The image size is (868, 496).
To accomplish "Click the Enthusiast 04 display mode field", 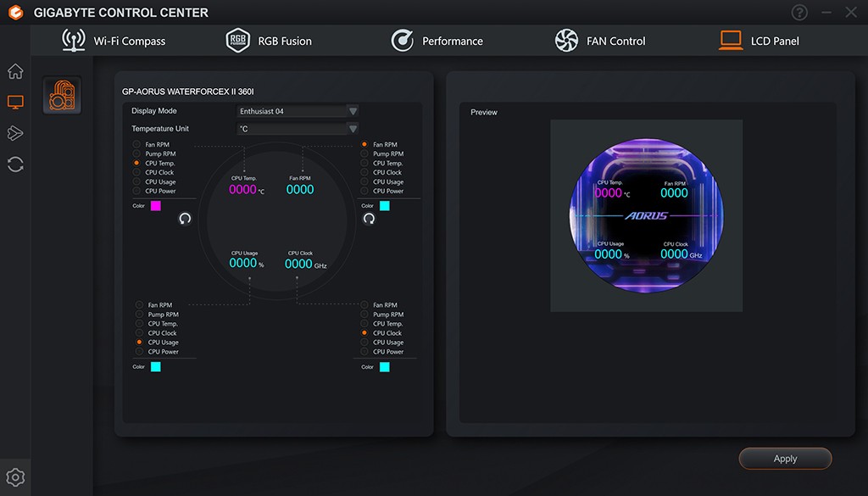I will pyautogui.click(x=298, y=111).
